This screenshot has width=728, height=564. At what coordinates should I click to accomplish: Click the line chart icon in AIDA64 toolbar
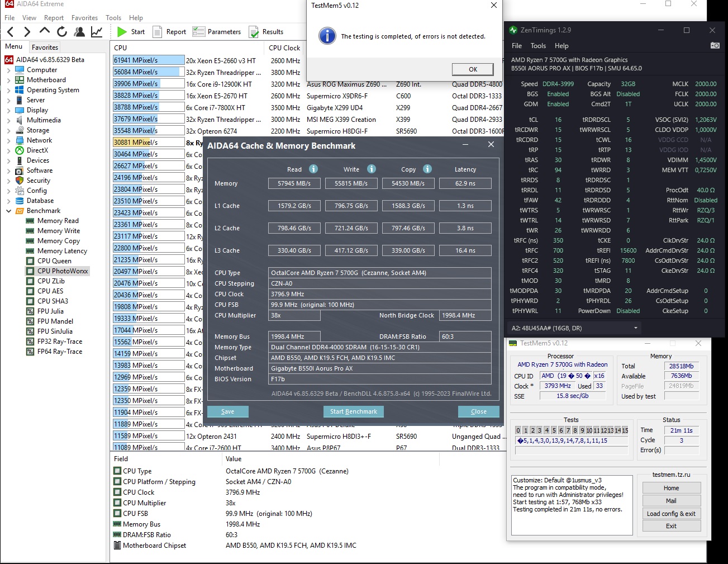97,32
